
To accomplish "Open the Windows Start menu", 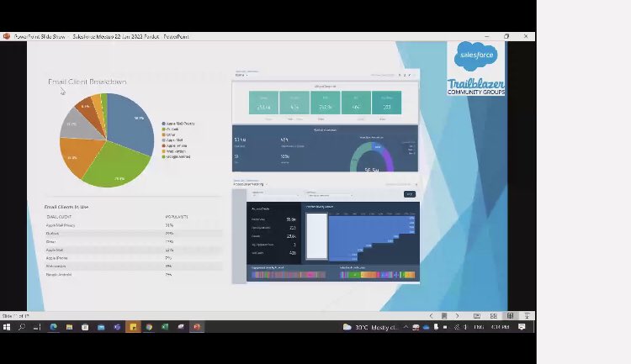I will tap(7, 327).
